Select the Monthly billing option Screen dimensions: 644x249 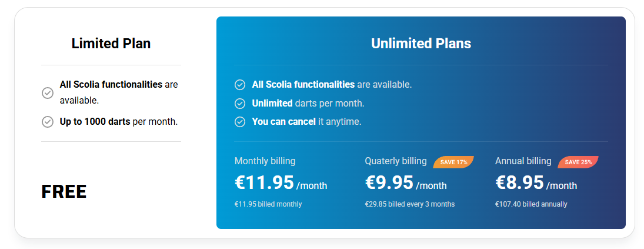[x=265, y=161]
